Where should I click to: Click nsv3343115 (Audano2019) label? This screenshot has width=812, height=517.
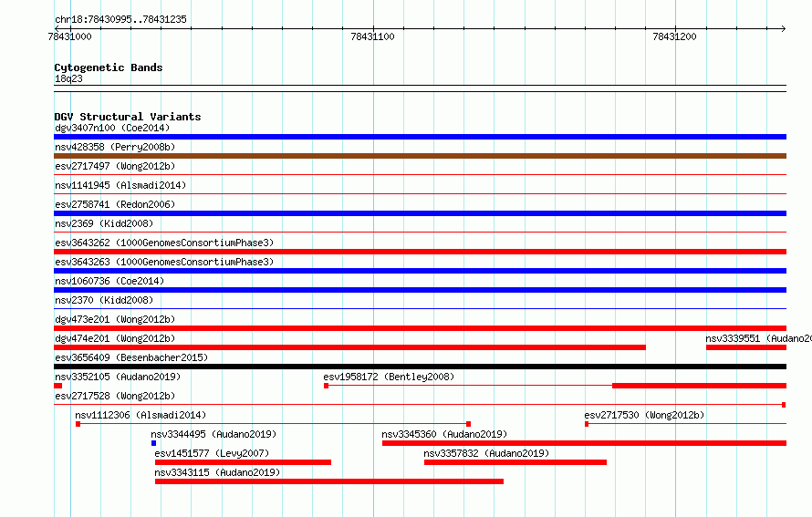coord(217,472)
